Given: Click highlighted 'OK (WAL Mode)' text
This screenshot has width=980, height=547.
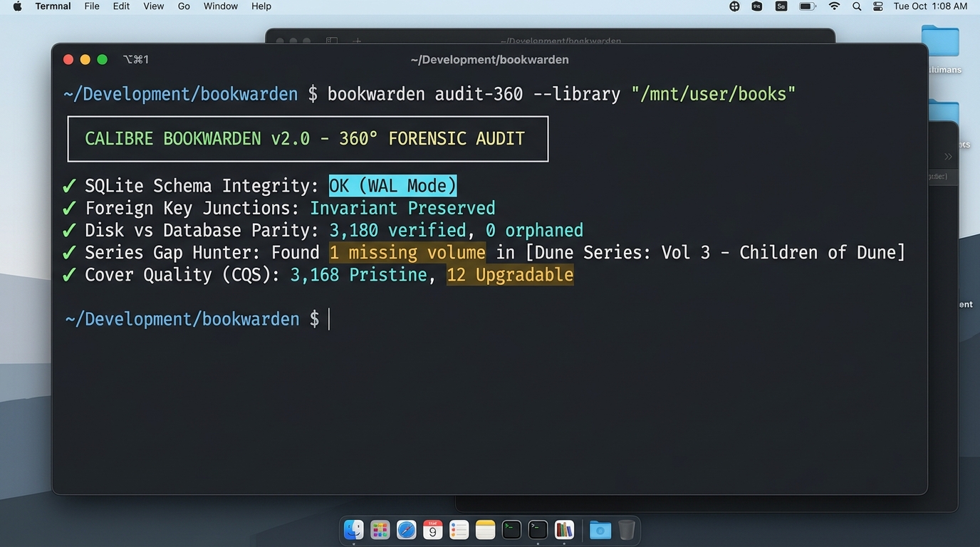Looking at the screenshot, I should click(392, 186).
